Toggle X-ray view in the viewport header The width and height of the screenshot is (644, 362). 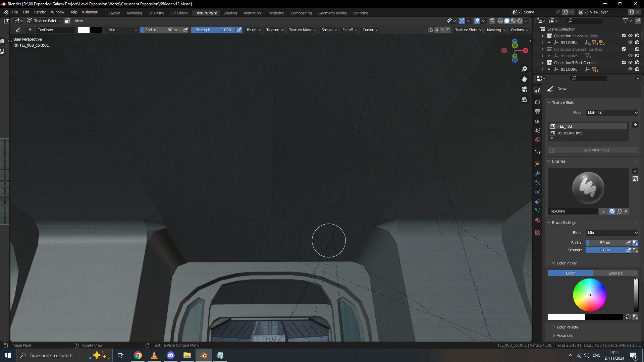pyautogui.click(x=492, y=21)
